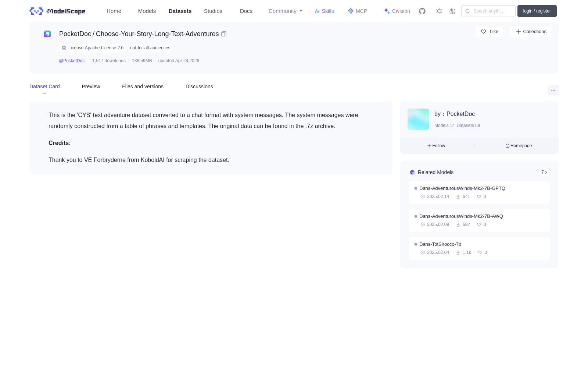The height and width of the screenshot is (368, 588).
Task: Click the 'Credits:' heading text
Action: [60, 143]
